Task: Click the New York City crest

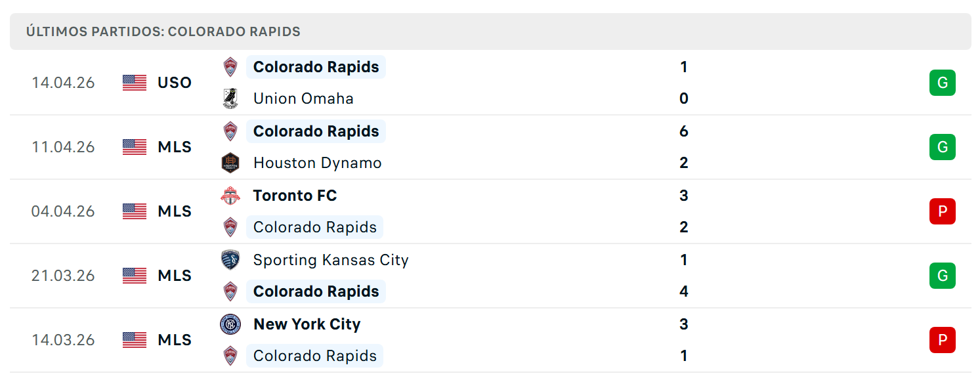Action: pos(230,324)
